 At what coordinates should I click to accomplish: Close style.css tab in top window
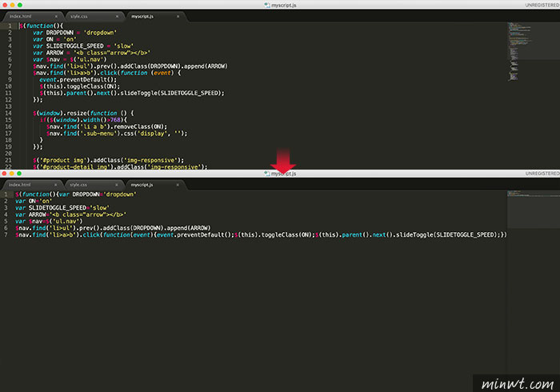click(117, 17)
